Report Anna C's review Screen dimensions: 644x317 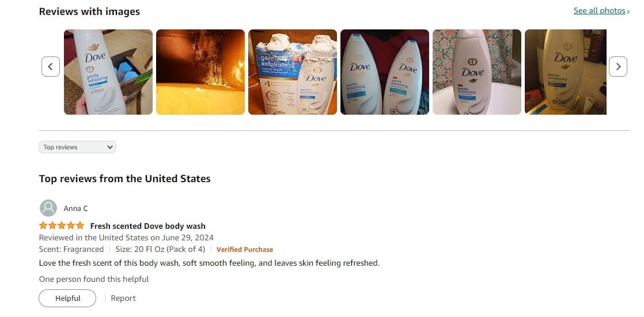[123, 299]
